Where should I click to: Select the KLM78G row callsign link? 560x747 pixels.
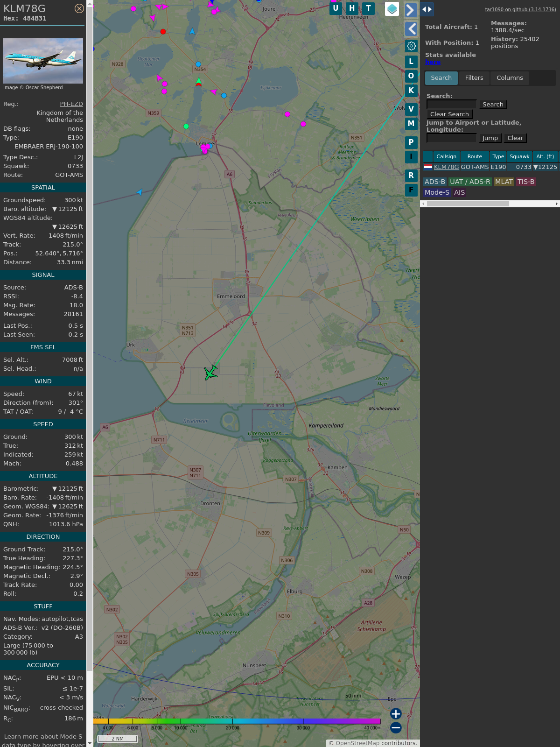pos(446,167)
